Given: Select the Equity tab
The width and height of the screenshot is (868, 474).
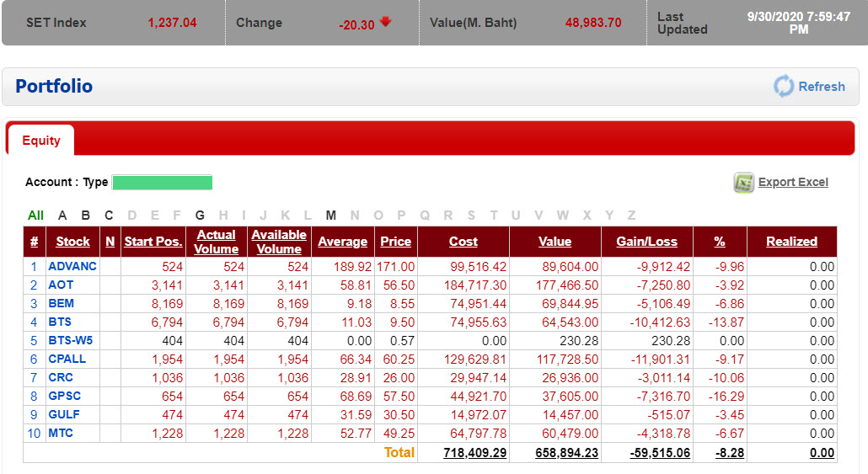Looking at the screenshot, I should (x=41, y=141).
